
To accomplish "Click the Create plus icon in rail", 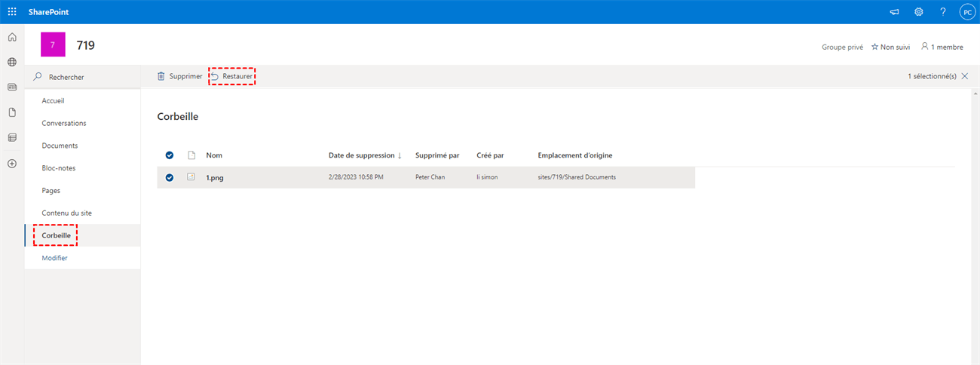I will 12,164.
